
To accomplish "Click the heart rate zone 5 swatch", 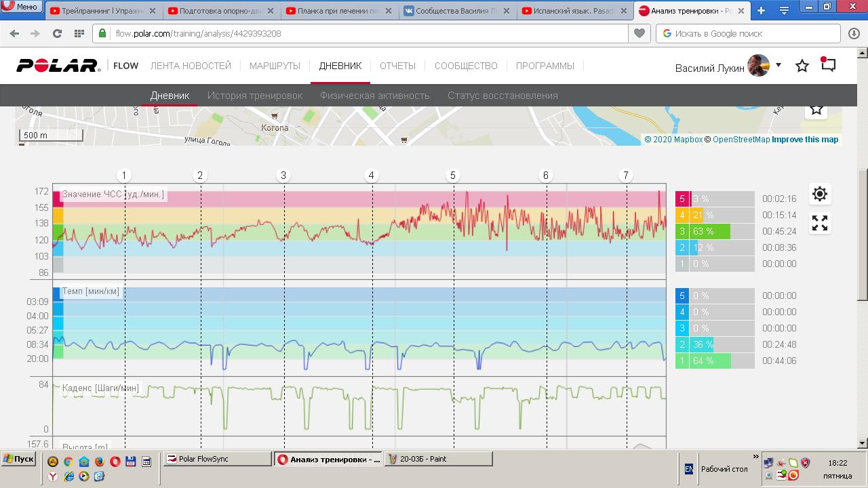I will click(x=682, y=199).
